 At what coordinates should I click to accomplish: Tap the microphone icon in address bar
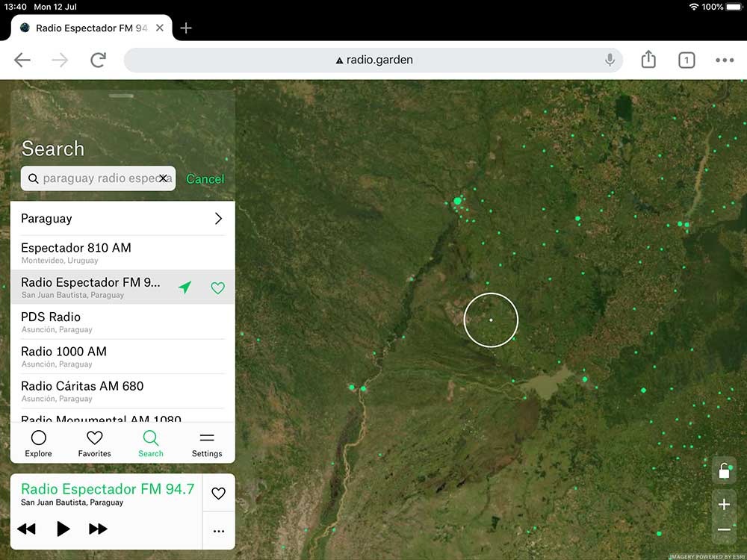tap(610, 60)
